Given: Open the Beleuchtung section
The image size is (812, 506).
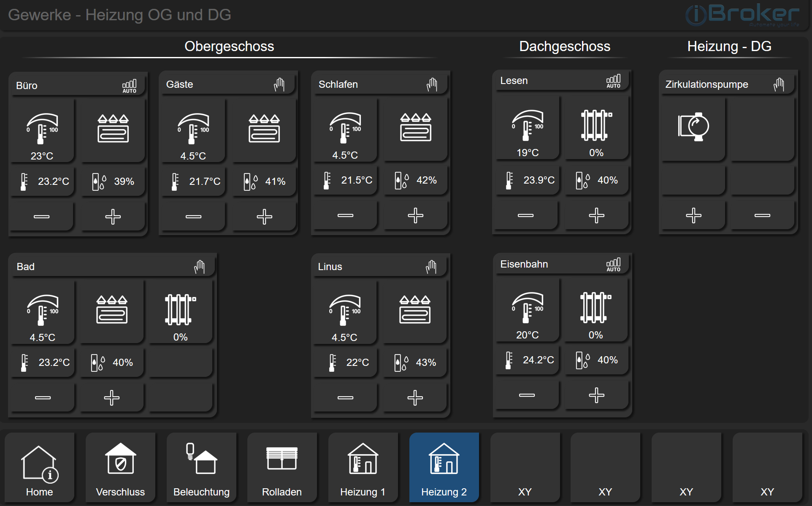Looking at the screenshot, I should (201, 468).
